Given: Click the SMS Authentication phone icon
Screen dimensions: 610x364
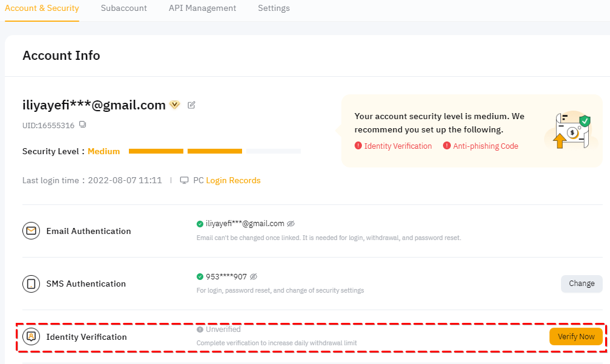Looking at the screenshot, I should tap(31, 284).
